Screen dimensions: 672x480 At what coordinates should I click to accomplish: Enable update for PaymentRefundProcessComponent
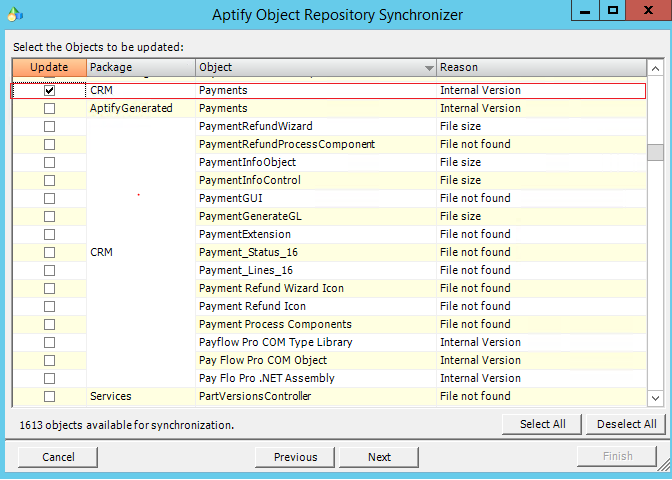(49, 144)
